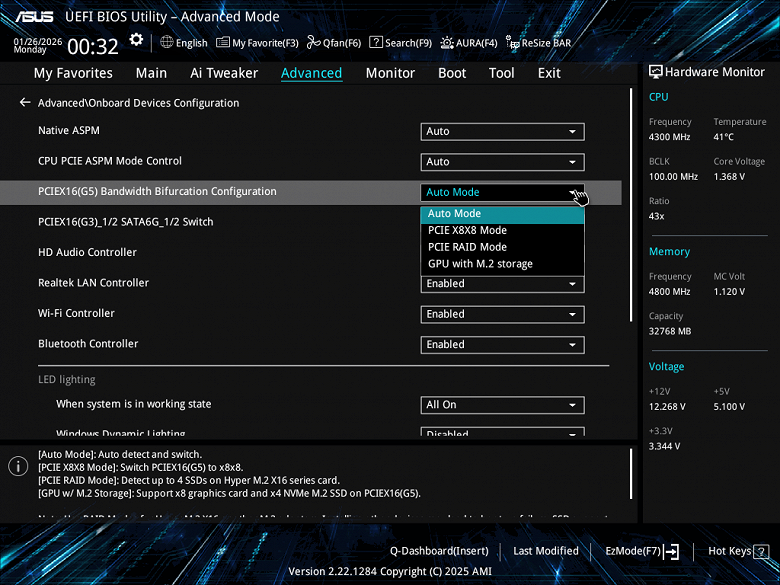Viewport: 780px width, 585px height.
Task: Select PCIE X8X8 Mode option
Action: coord(467,230)
